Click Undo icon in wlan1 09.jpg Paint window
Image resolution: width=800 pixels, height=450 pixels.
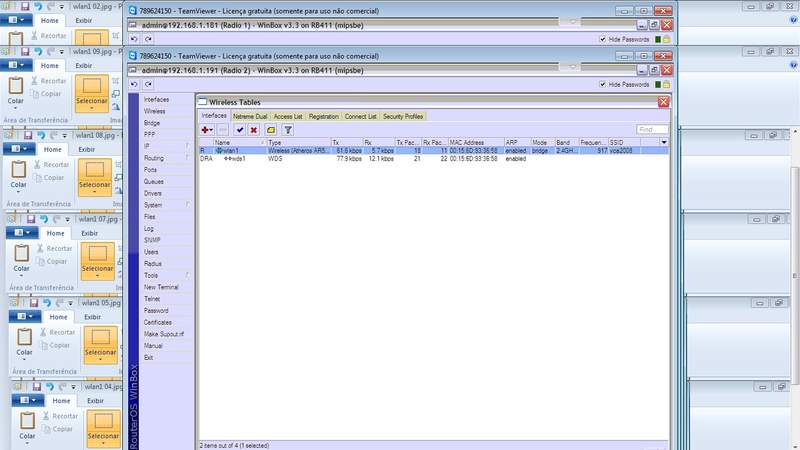tap(38, 52)
